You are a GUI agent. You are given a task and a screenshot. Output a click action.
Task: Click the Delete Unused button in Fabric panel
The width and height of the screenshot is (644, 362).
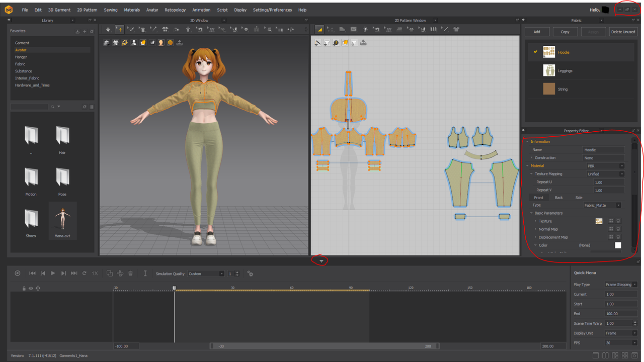tap(623, 32)
